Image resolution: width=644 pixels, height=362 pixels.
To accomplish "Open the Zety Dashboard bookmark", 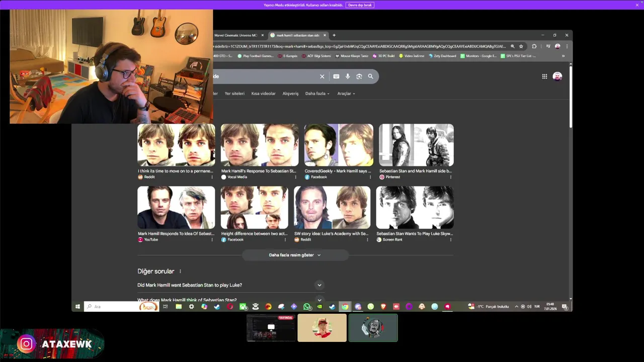I will tap(442, 56).
